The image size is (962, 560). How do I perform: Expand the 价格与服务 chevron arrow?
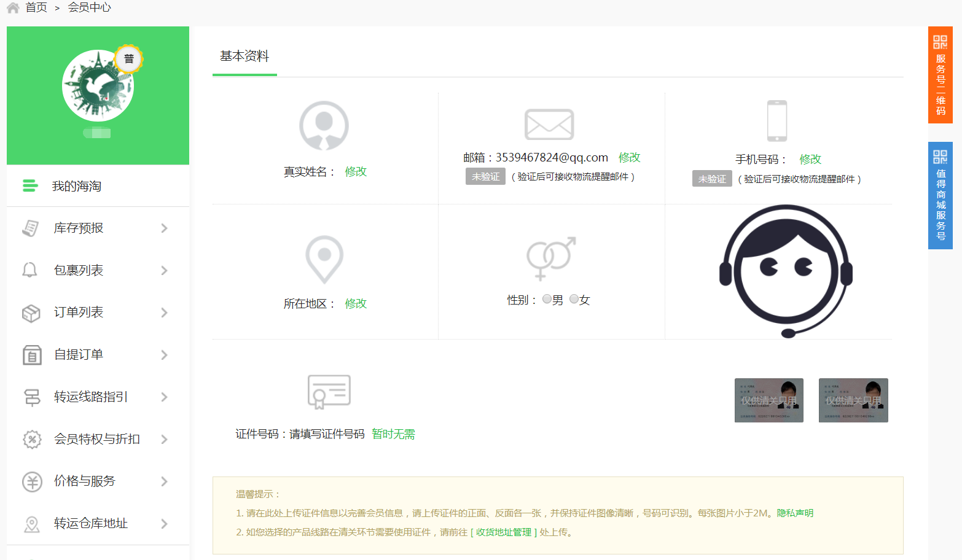click(x=164, y=481)
